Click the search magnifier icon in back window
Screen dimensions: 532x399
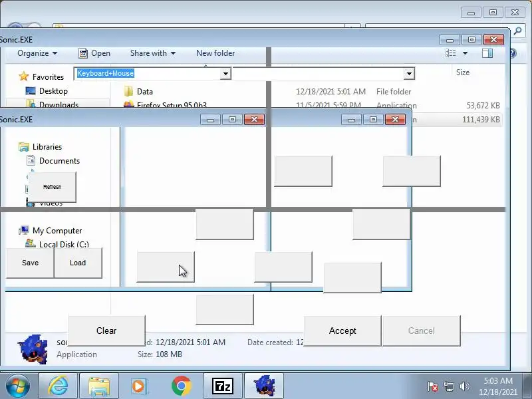coord(517,31)
